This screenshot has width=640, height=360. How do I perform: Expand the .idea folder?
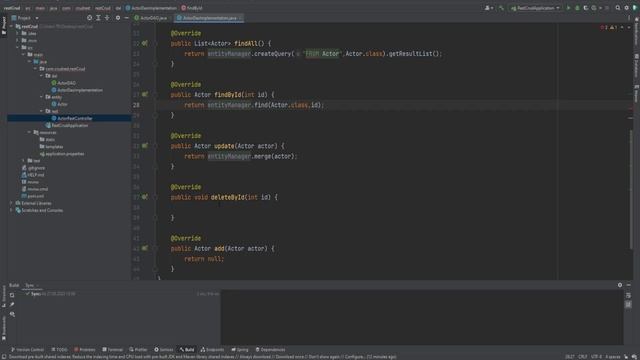coord(18,33)
